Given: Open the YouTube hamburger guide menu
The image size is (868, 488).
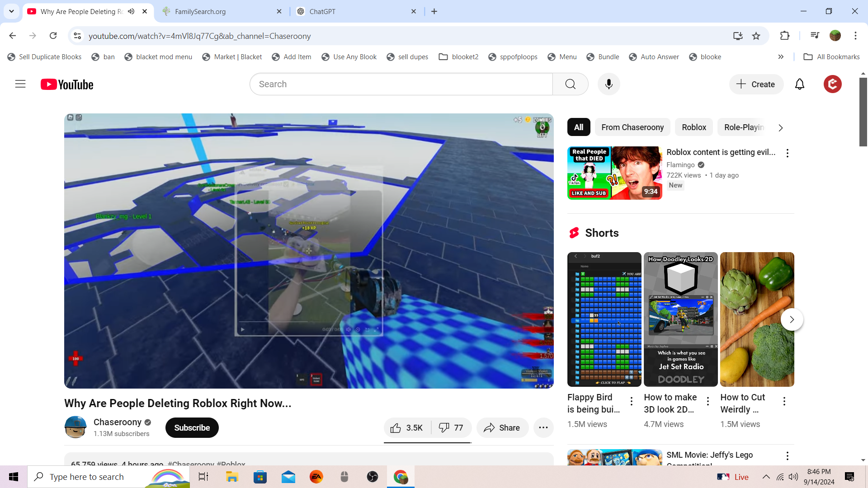Looking at the screenshot, I should click(x=20, y=84).
